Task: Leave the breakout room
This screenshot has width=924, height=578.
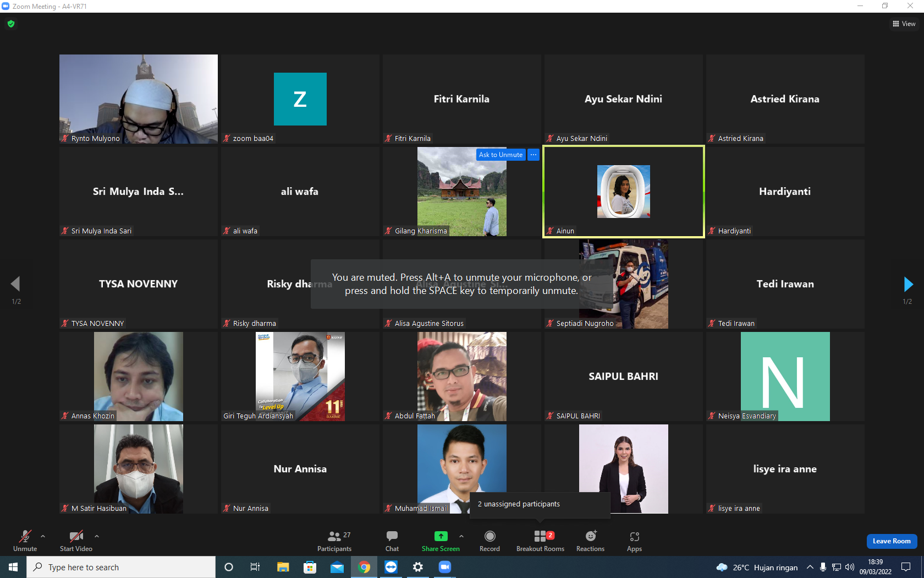Action: click(x=892, y=541)
